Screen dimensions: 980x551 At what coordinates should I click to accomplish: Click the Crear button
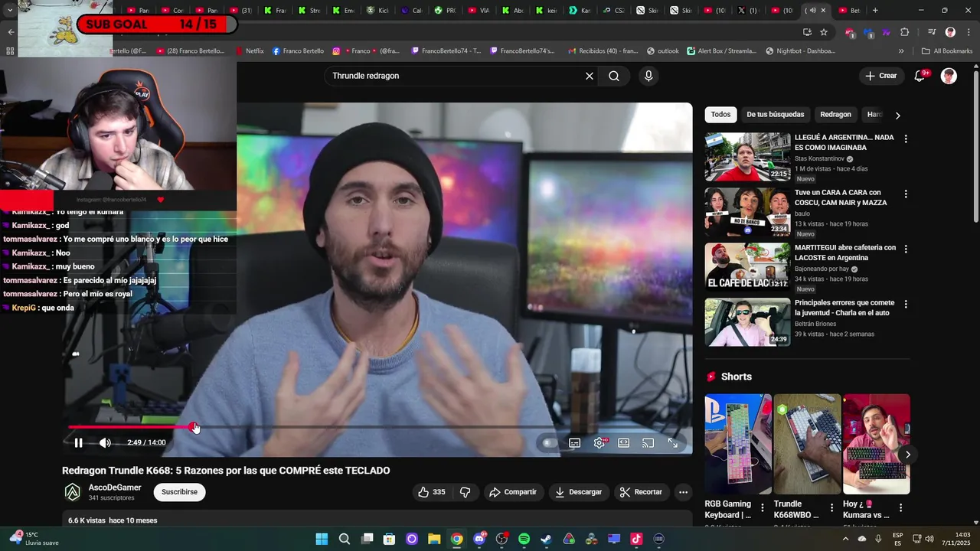(881, 76)
